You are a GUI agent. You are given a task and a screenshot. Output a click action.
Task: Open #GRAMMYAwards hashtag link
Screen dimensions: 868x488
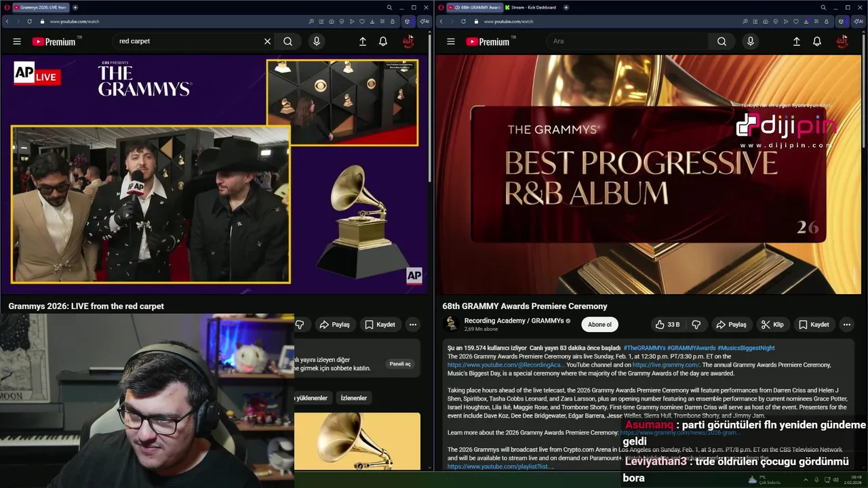click(691, 348)
